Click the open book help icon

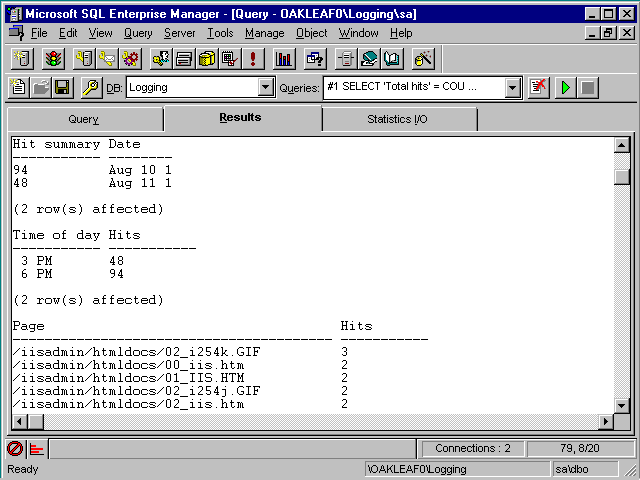[392, 59]
